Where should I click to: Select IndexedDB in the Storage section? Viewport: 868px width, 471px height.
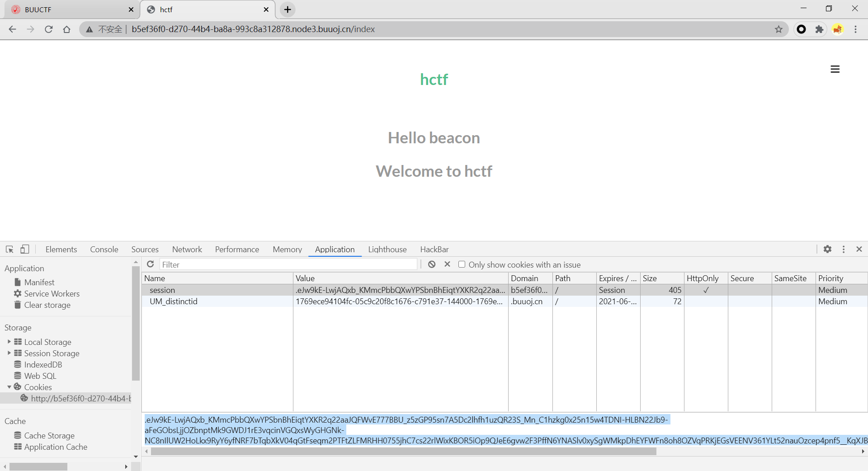(43, 364)
